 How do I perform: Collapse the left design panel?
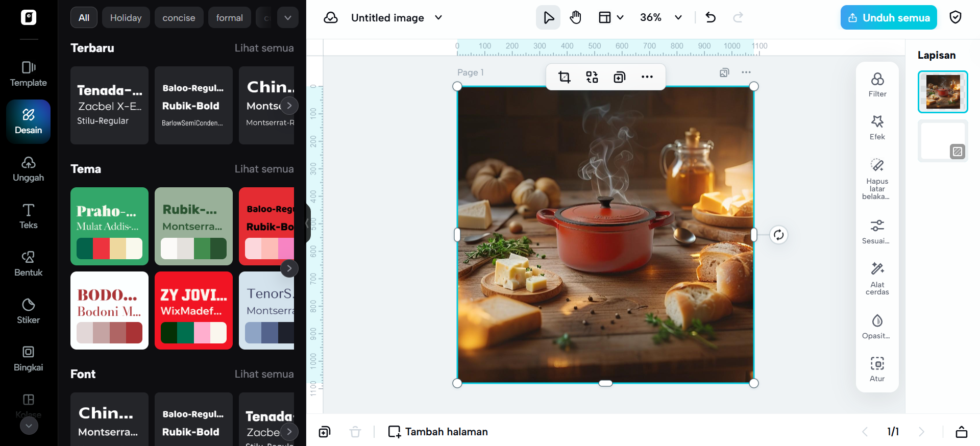pos(308,223)
